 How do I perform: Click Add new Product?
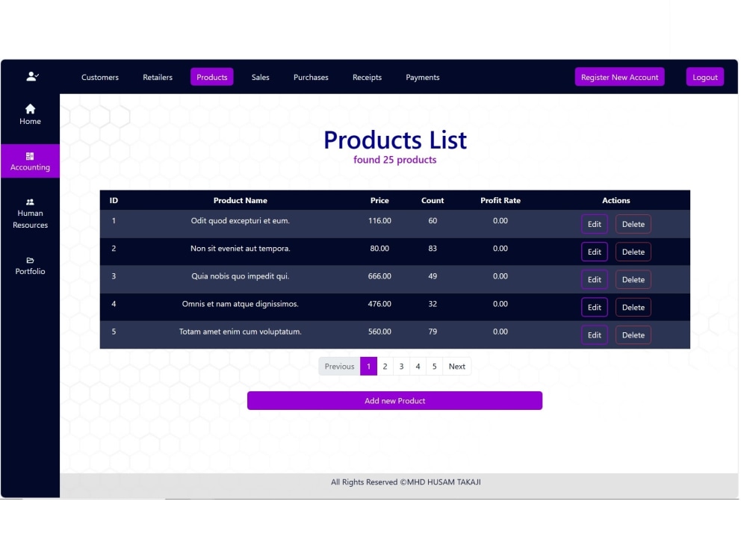pos(394,400)
